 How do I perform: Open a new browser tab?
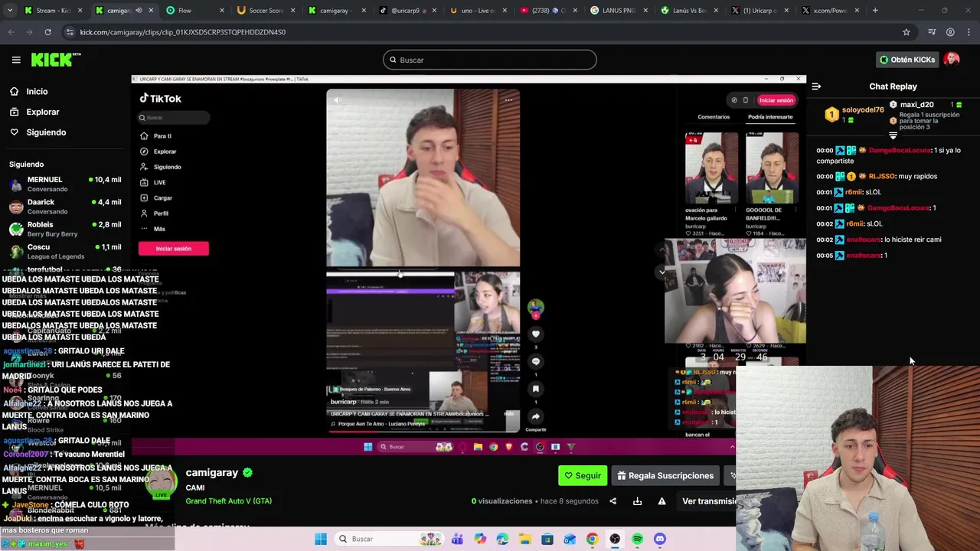875,11
